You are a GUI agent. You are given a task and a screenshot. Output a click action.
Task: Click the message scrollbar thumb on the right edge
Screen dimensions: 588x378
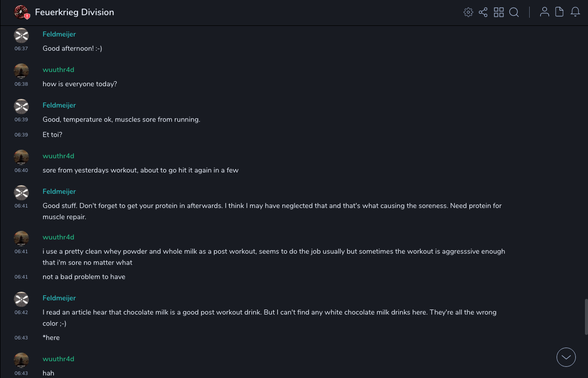[586, 317]
